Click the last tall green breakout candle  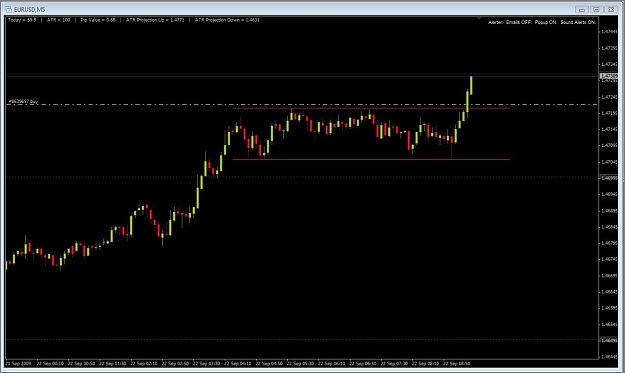pyautogui.click(x=471, y=85)
